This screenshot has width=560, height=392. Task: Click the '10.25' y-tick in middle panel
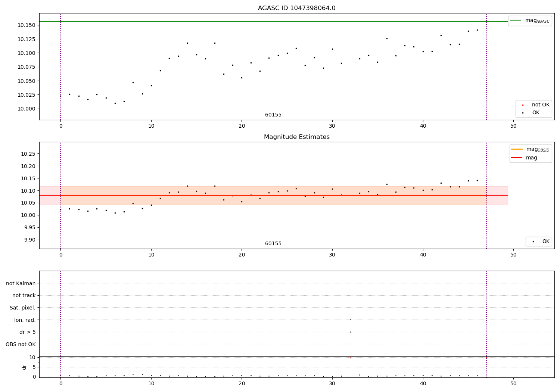[x=28, y=154]
